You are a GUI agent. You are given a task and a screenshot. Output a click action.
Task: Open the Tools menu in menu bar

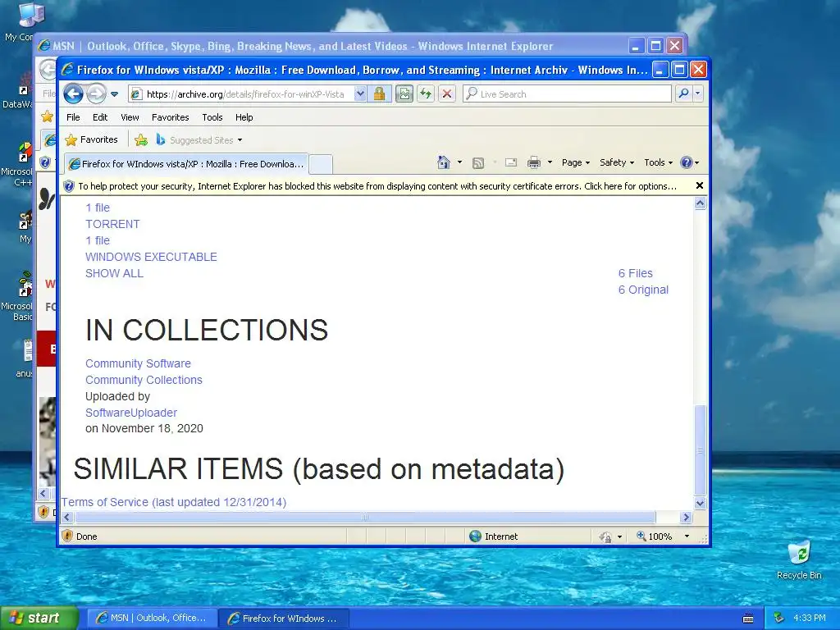[x=212, y=117]
